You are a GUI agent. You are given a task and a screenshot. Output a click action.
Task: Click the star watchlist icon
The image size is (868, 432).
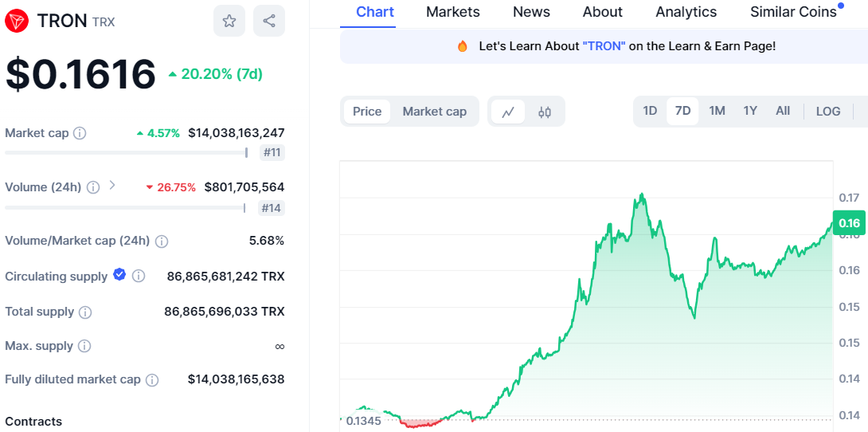[x=229, y=21]
